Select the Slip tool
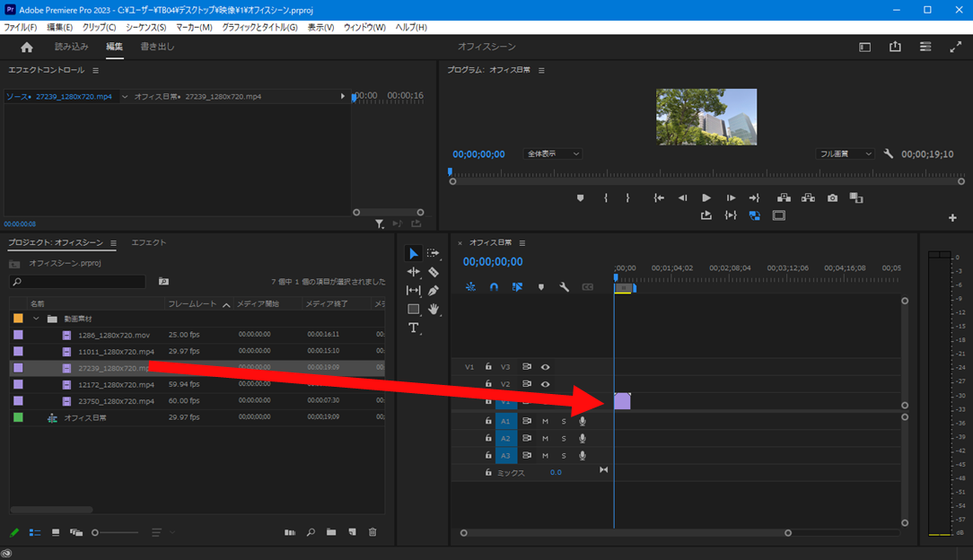This screenshot has width=973, height=560. (x=413, y=290)
